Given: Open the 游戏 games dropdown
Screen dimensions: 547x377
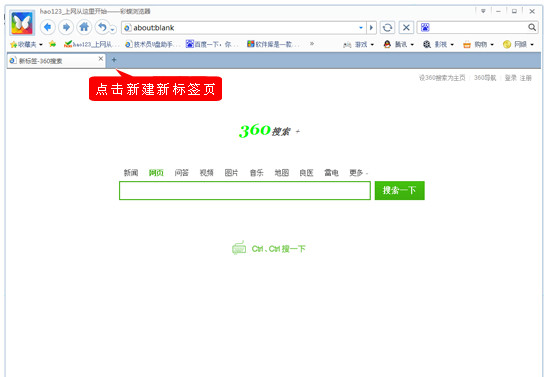Looking at the screenshot, I should coord(359,45).
